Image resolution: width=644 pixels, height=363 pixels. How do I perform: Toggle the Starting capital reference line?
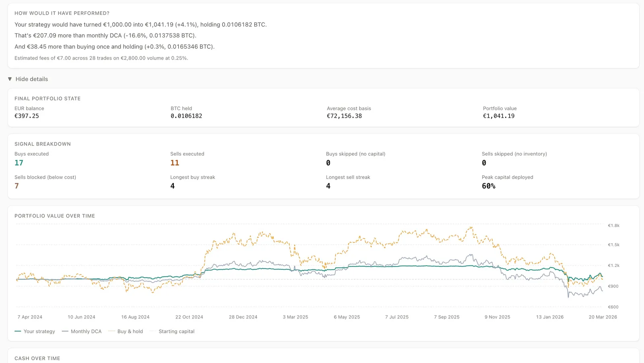[176, 331]
